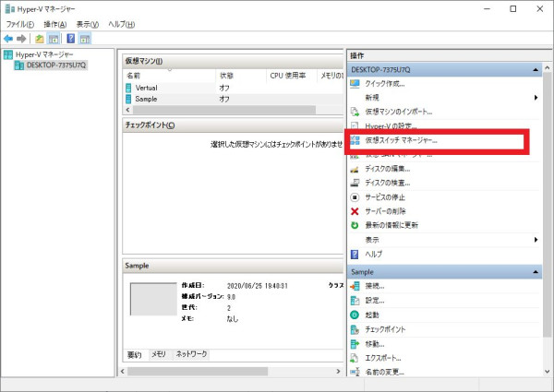The height and width of the screenshot is (392, 554).
Task: Open the 操作(A) menu
Action: tap(55, 23)
